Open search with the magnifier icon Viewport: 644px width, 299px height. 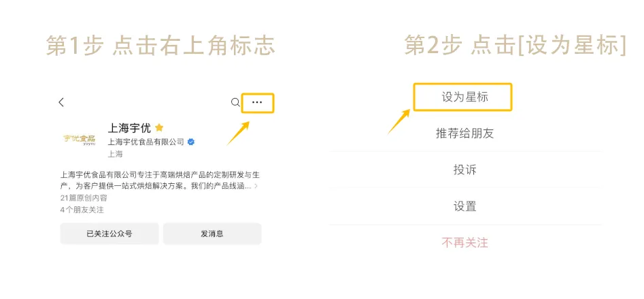tap(235, 102)
